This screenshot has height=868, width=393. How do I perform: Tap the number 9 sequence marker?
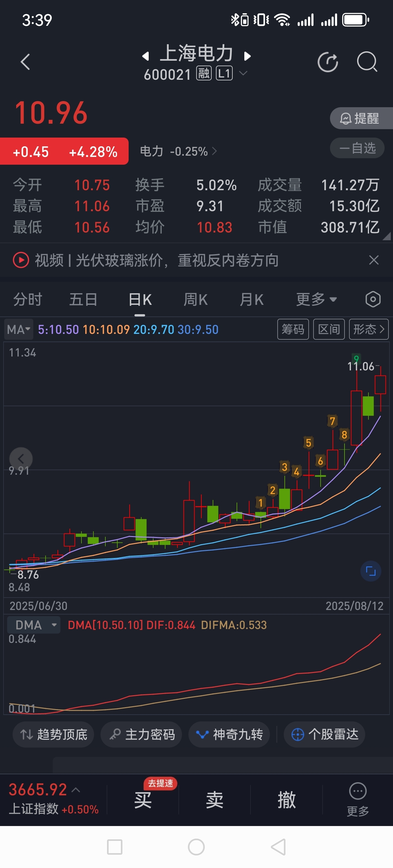[x=356, y=358]
